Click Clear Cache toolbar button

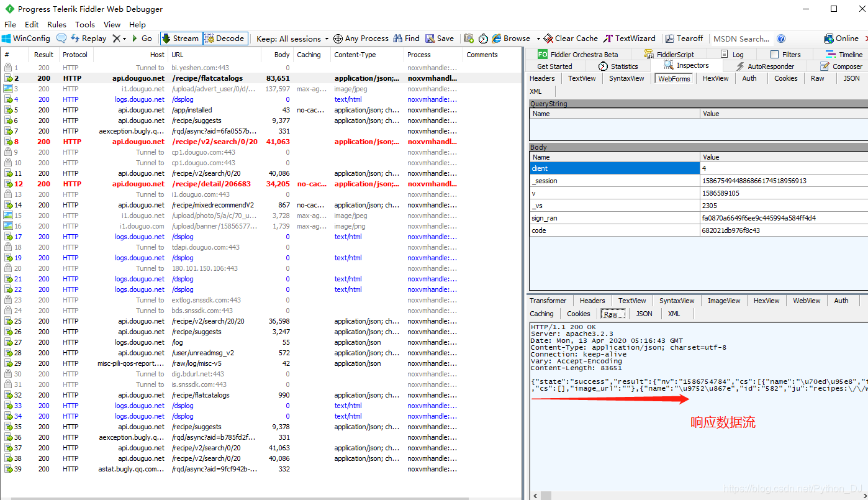coord(571,39)
